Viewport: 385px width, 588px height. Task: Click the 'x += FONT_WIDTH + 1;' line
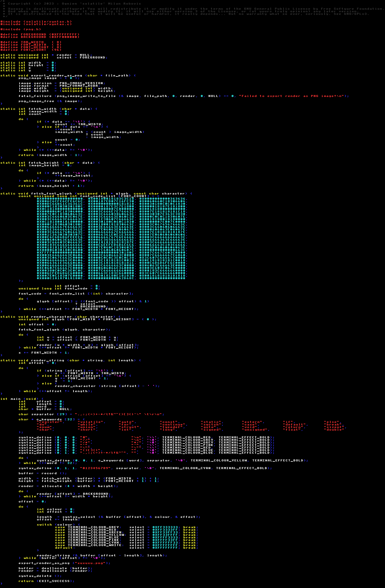click(44, 353)
